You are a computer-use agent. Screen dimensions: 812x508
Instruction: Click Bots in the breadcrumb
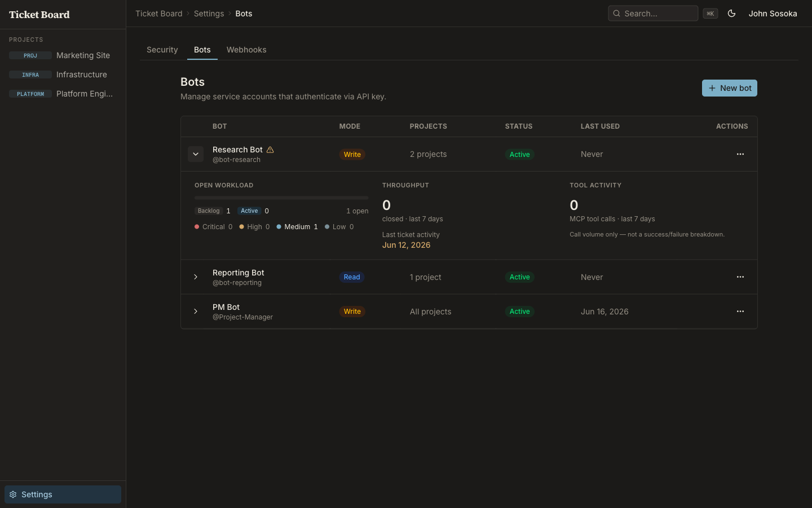coord(244,14)
